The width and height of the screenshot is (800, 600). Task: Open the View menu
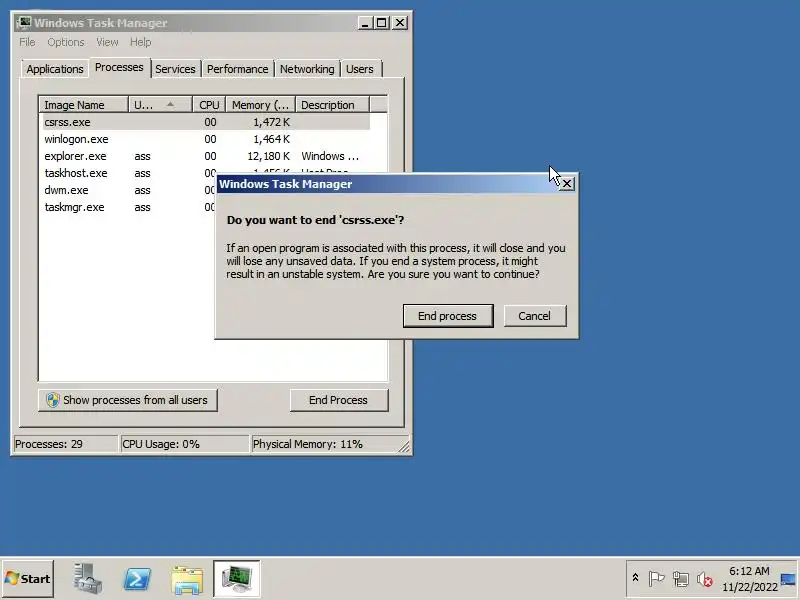107,42
